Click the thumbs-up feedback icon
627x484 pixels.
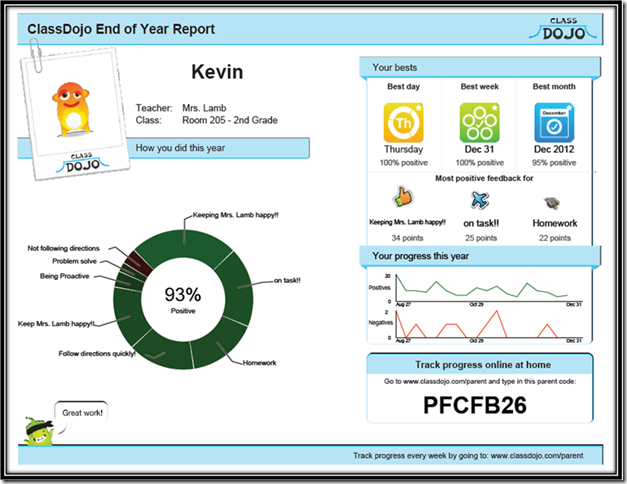(x=403, y=197)
